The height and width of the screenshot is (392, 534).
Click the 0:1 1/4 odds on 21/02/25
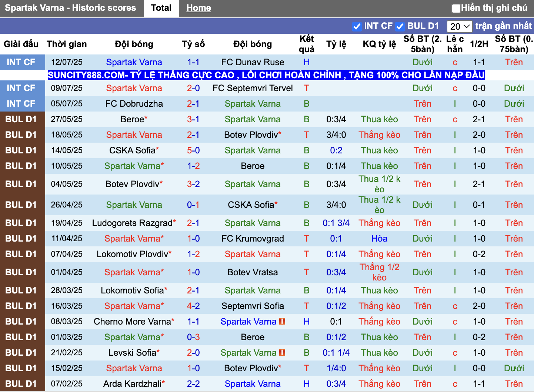[336, 353]
